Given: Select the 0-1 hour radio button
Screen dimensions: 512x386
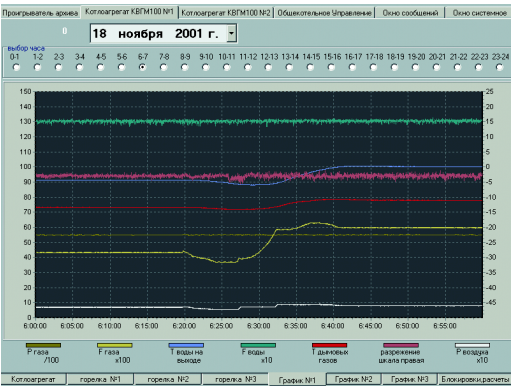Looking at the screenshot, I should coord(16,68).
